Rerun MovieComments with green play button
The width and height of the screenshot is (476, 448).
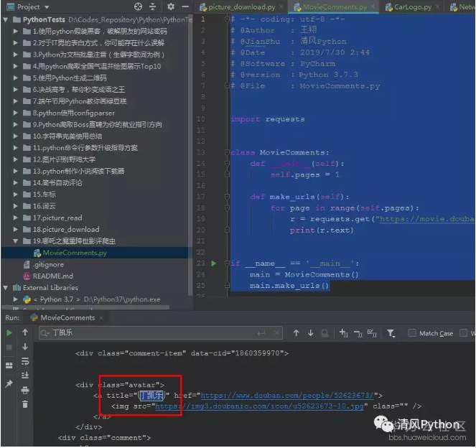pos(9,333)
